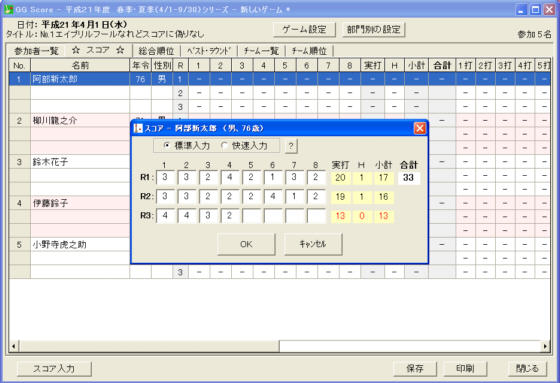Close the スコア dialog with the red X

tap(420, 128)
